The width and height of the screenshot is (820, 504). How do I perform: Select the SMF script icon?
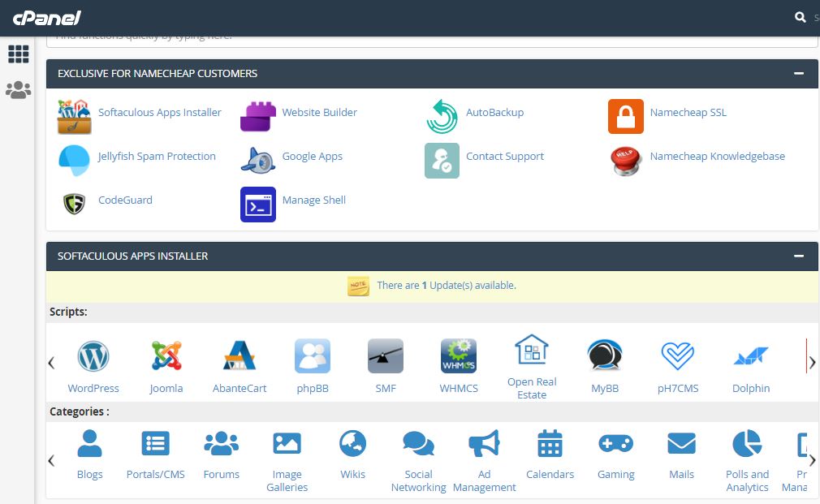pyautogui.click(x=386, y=356)
